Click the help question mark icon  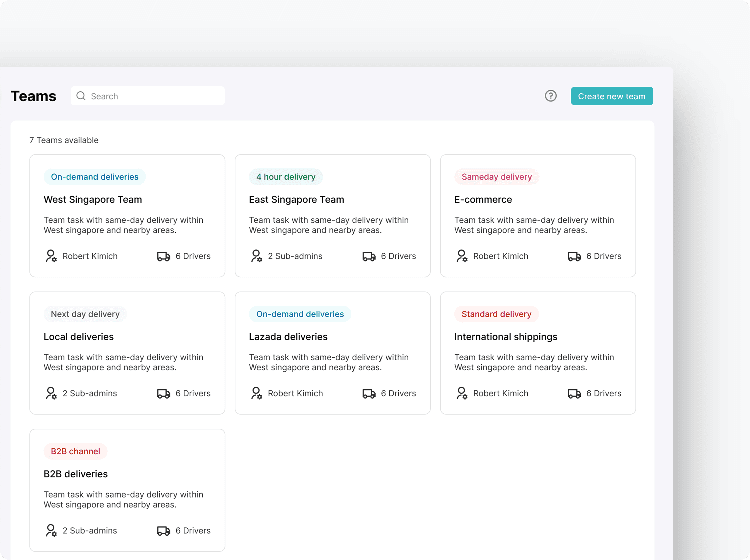[x=550, y=96]
